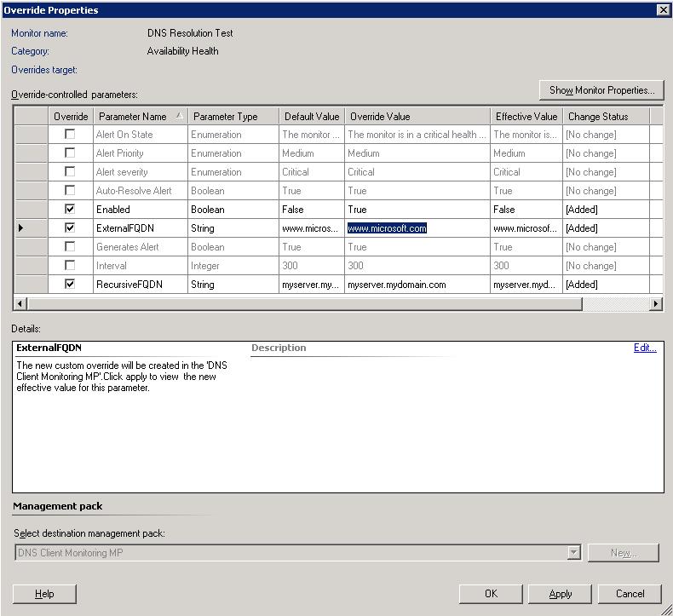The width and height of the screenshot is (673, 616).
Task: Confirm with the OK button
Action: 491,594
